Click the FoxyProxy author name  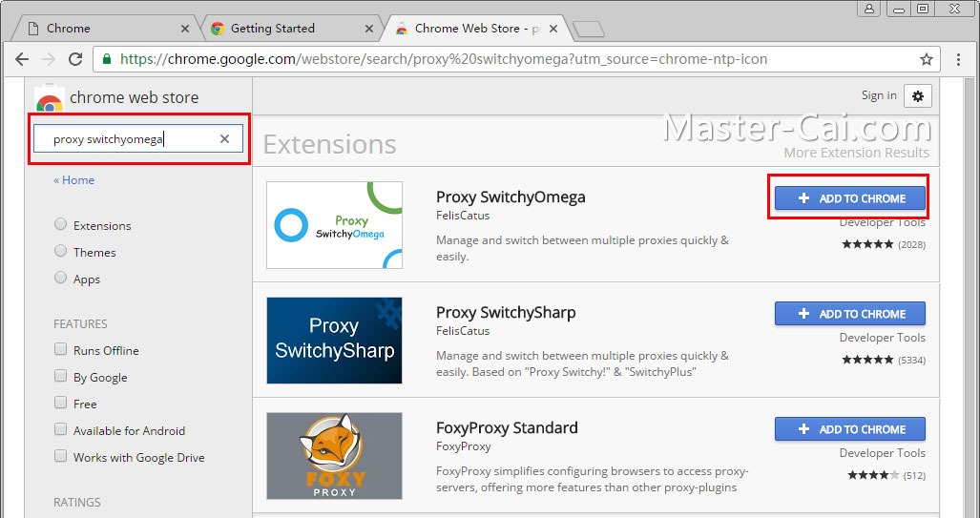pyautogui.click(x=463, y=446)
